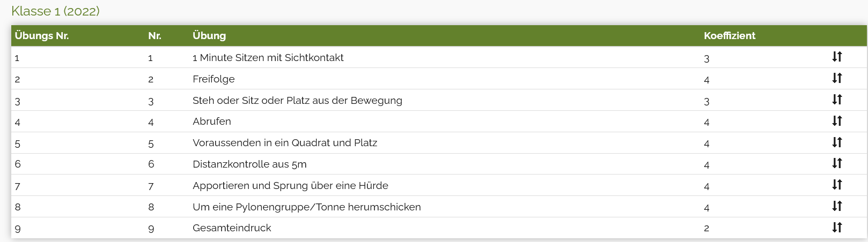Click the Gesamteindruck exercise name
Viewport: 868px width, 242px height.
click(x=232, y=228)
